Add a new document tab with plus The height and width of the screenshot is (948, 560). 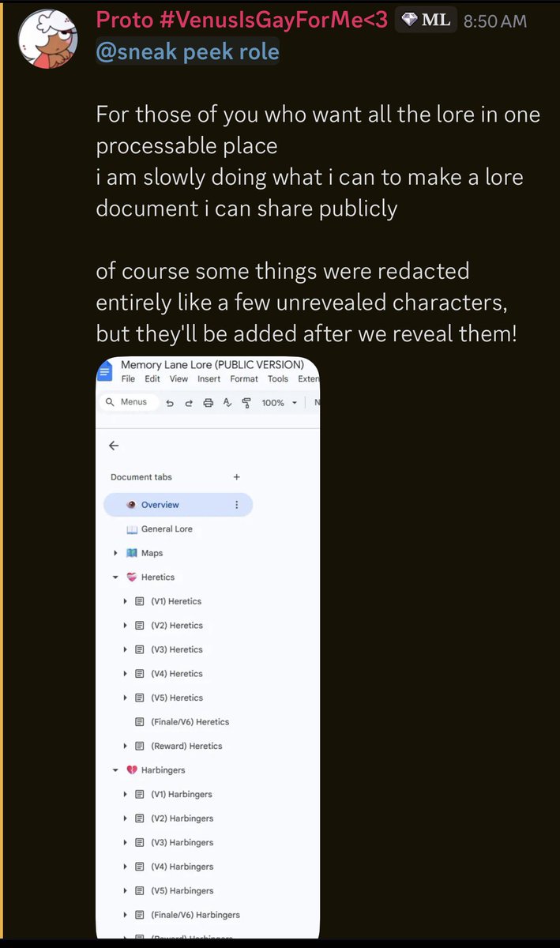(236, 477)
